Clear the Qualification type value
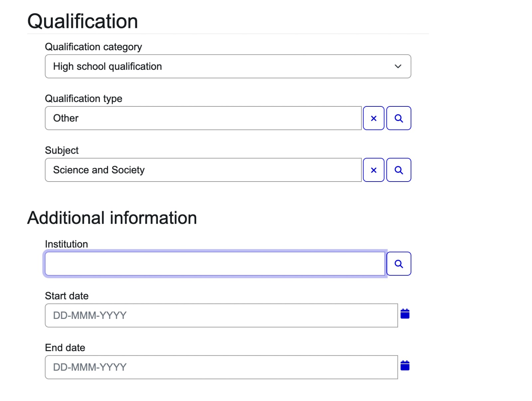 pyautogui.click(x=373, y=118)
